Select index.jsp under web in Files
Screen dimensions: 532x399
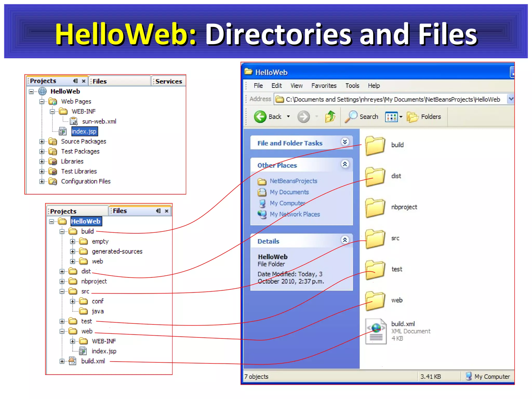104,351
